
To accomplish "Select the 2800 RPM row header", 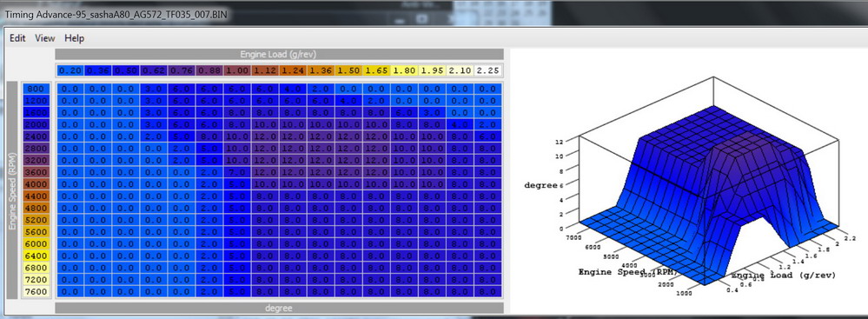I will coord(36,149).
